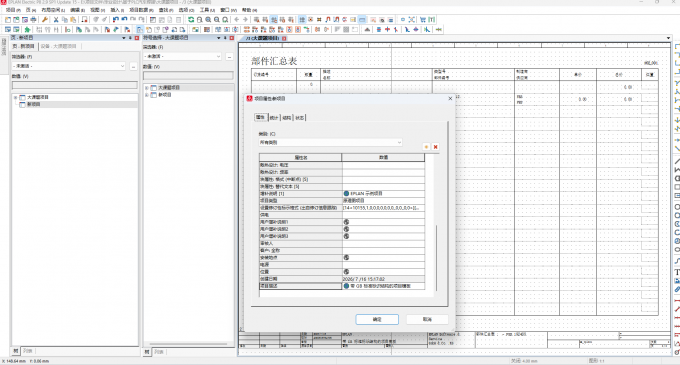680x365 pixels.
Task: Open the 工具 menu
Action: coord(207,10)
